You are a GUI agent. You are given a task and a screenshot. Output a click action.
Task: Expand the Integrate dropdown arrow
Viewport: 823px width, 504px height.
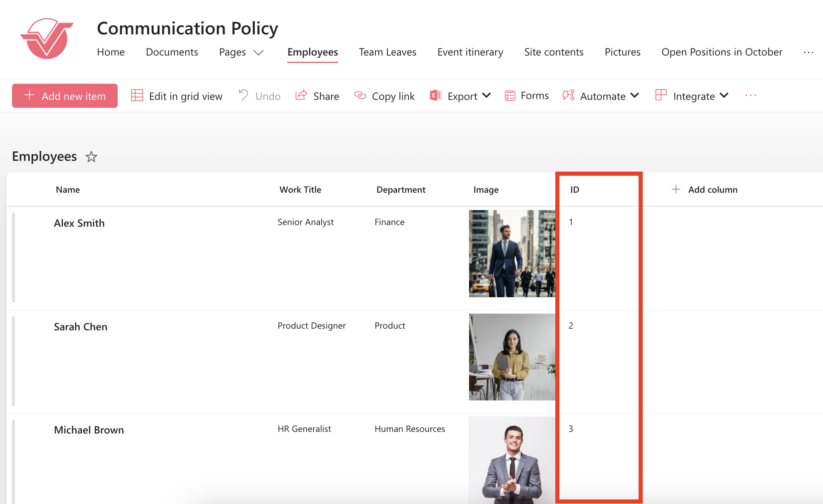(x=724, y=96)
